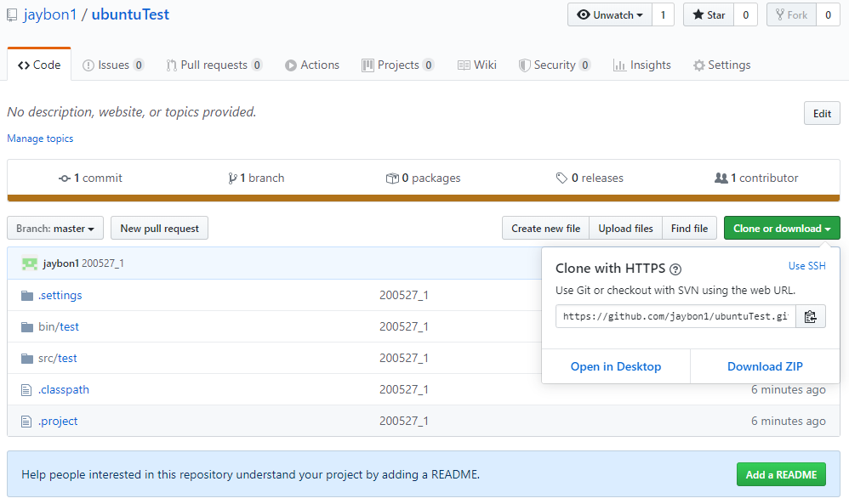Open the Security tab

pyautogui.click(x=555, y=65)
